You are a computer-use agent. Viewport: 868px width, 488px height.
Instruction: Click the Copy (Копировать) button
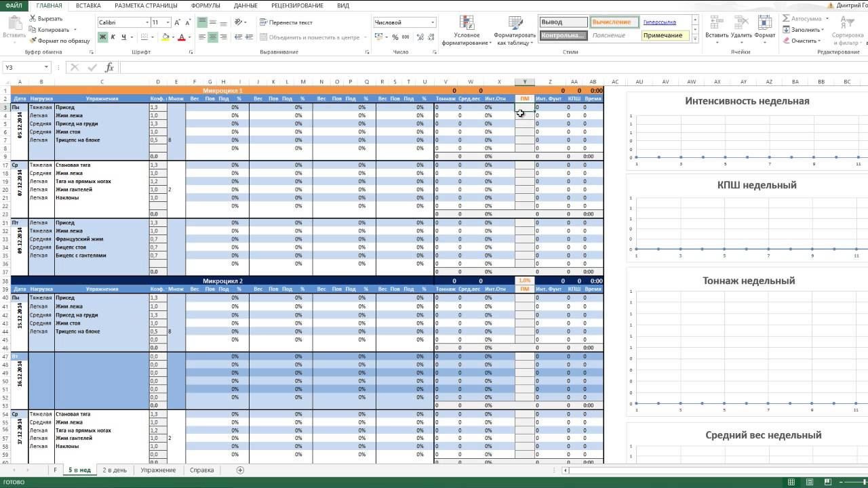50,30
